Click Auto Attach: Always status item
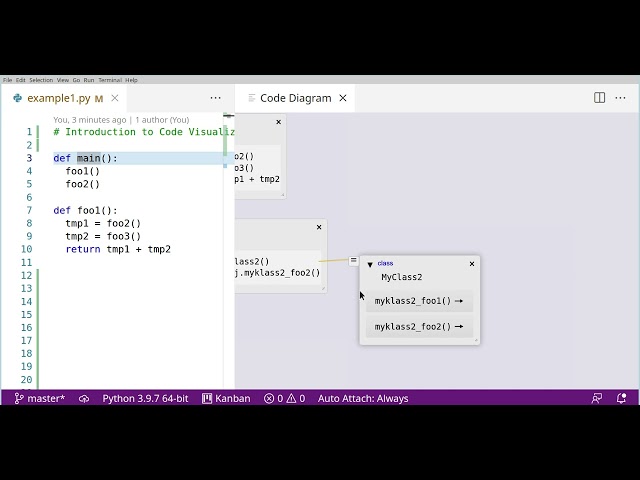Screen dimensions: 640x480 click(x=363, y=398)
